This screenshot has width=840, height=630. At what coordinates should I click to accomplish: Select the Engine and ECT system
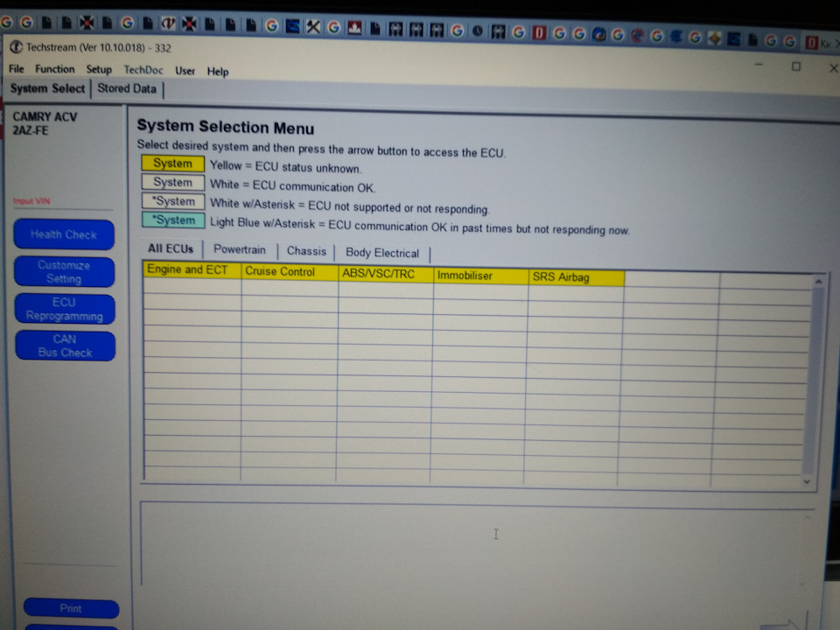pyautogui.click(x=192, y=269)
